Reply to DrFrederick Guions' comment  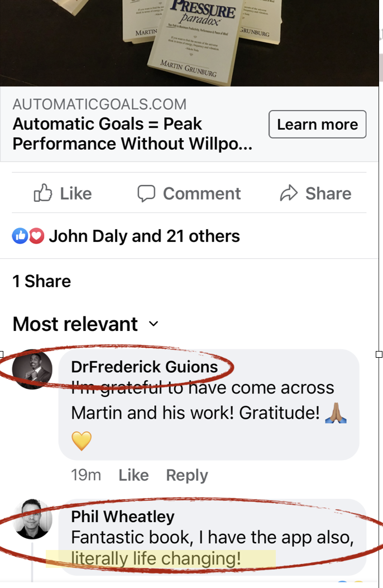point(186,475)
